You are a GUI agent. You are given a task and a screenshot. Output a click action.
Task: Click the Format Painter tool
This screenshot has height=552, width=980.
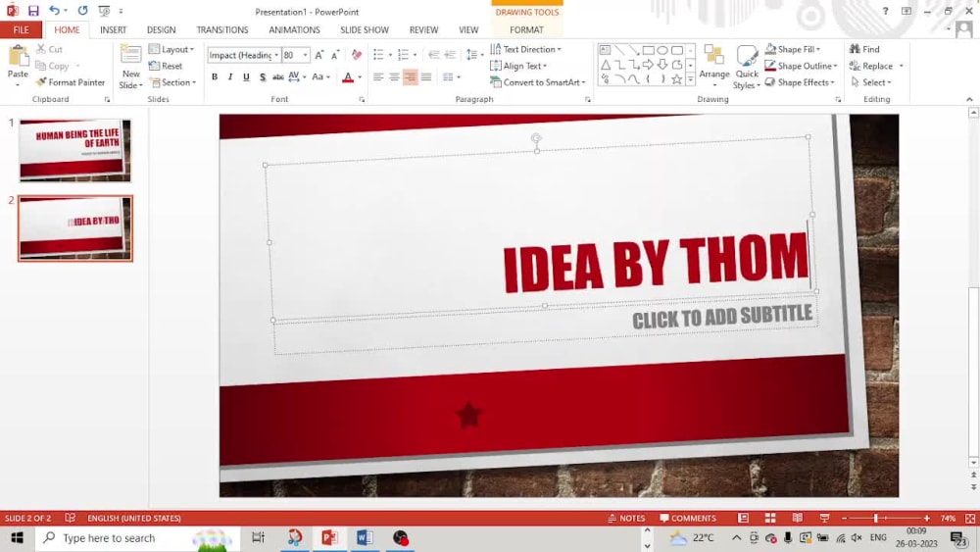point(71,82)
